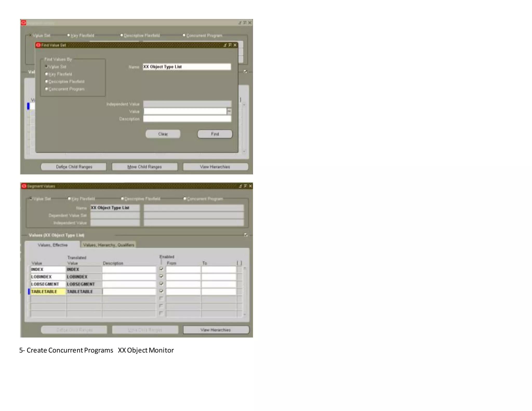This screenshot has height=411, width=532.
Task: Minimize the Find Value Set dialog
Action: click(x=225, y=45)
